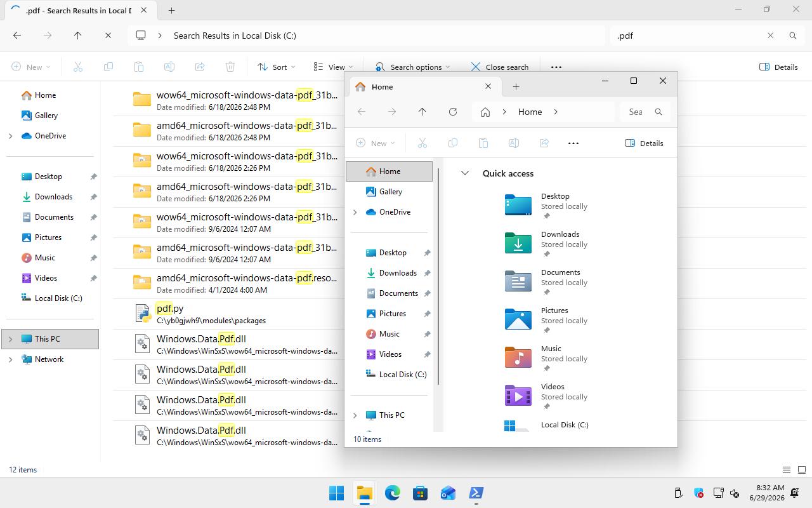Image resolution: width=812 pixels, height=508 pixels.
Task: Click the up arrow in search results window
Action: 78,36
